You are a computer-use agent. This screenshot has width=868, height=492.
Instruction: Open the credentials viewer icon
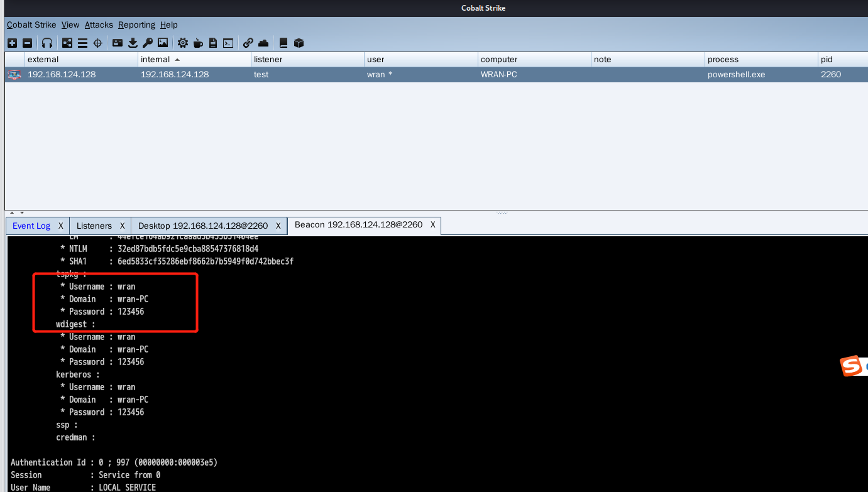pyautogui.click(x=118, y=43)
